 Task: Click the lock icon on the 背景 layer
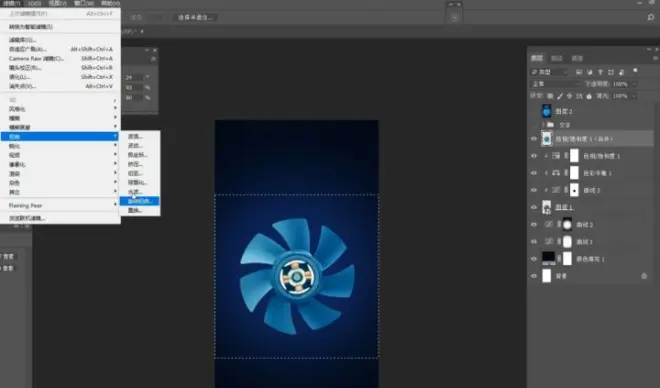(x=644, y=276)
